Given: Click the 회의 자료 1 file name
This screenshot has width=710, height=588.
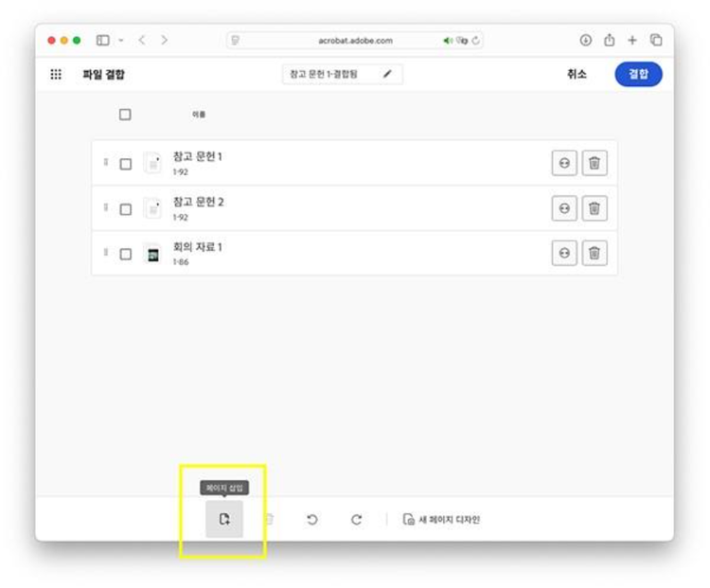Looking at the screenshot, I should 198,247.
